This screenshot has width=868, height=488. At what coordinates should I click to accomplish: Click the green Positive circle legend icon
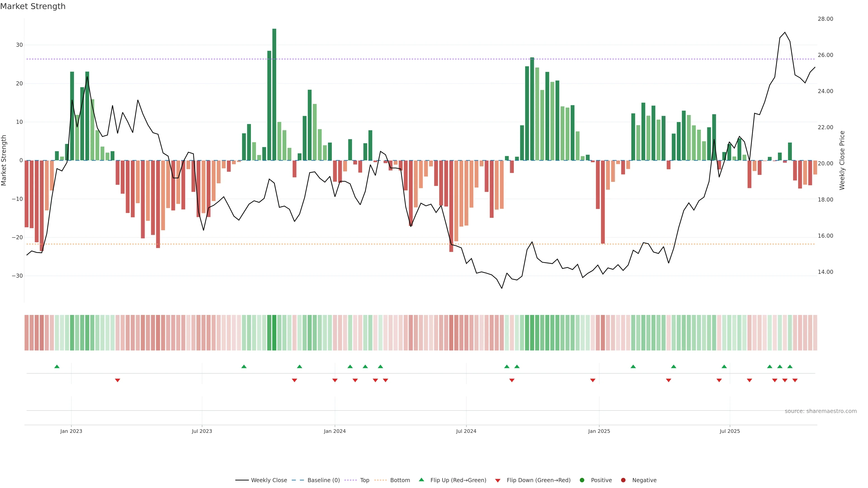click(x=582, y=480)
